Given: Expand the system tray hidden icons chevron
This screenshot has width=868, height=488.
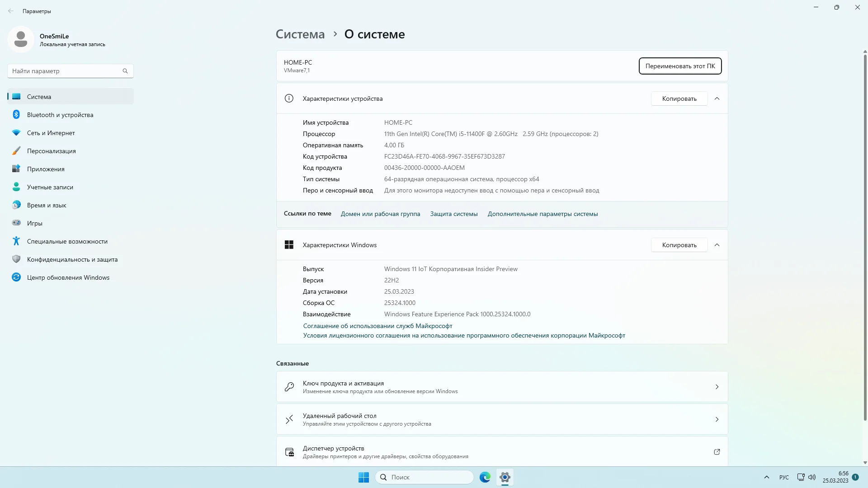Looking at the screenshot, I should (x=766, y=477).
